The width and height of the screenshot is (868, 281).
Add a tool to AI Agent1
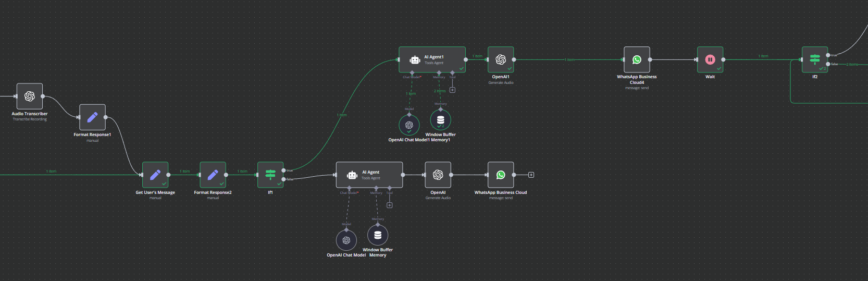pyautogui.click(x=452, y=90)
